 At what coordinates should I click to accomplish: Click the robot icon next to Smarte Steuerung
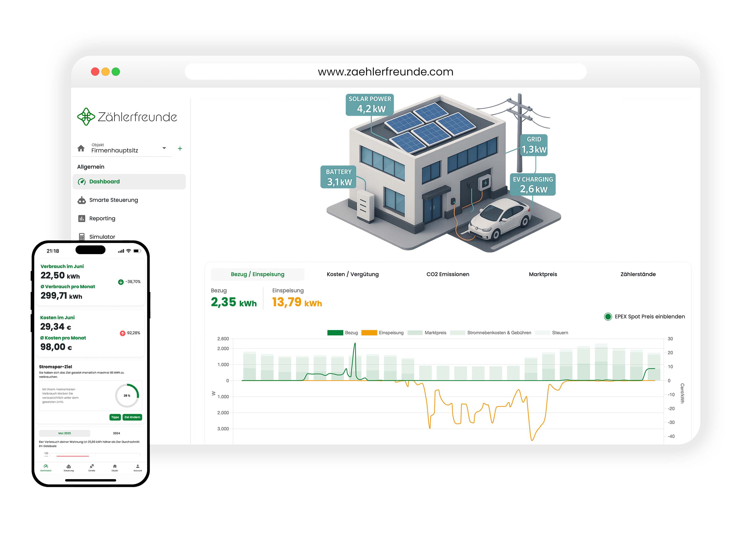pos(82,200)
